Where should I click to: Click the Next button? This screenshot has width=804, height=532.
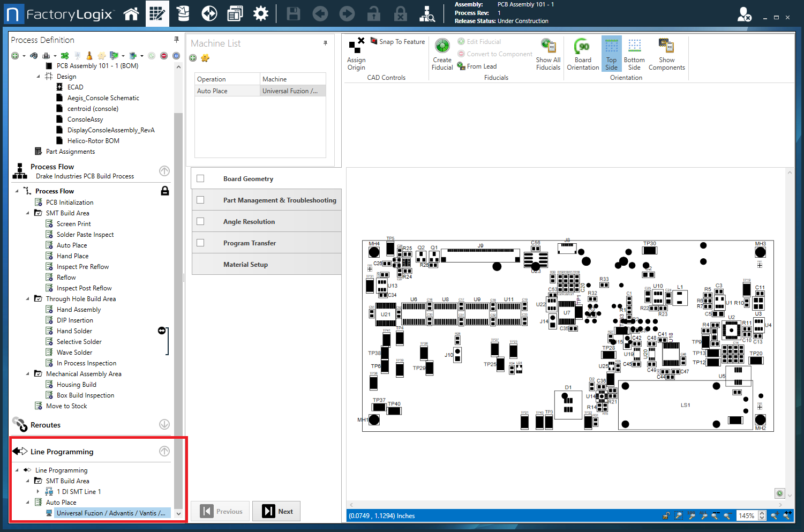pyautogui.click(x=276, y=511)
